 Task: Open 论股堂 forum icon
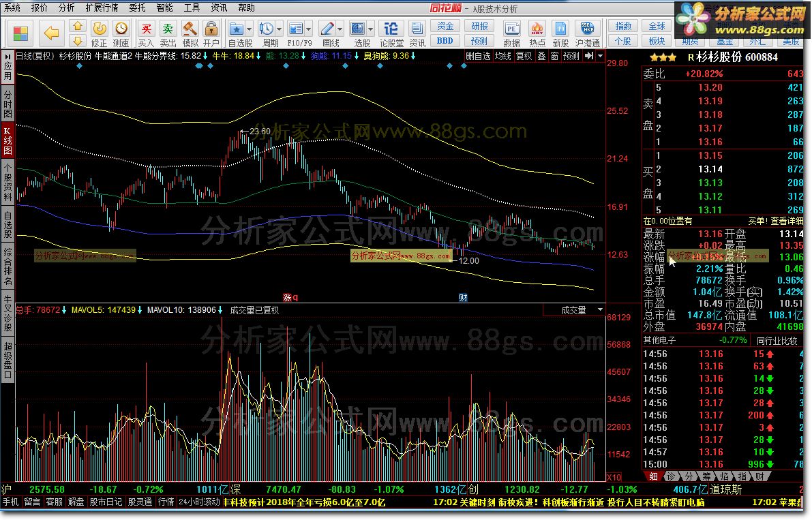point(391,33)
